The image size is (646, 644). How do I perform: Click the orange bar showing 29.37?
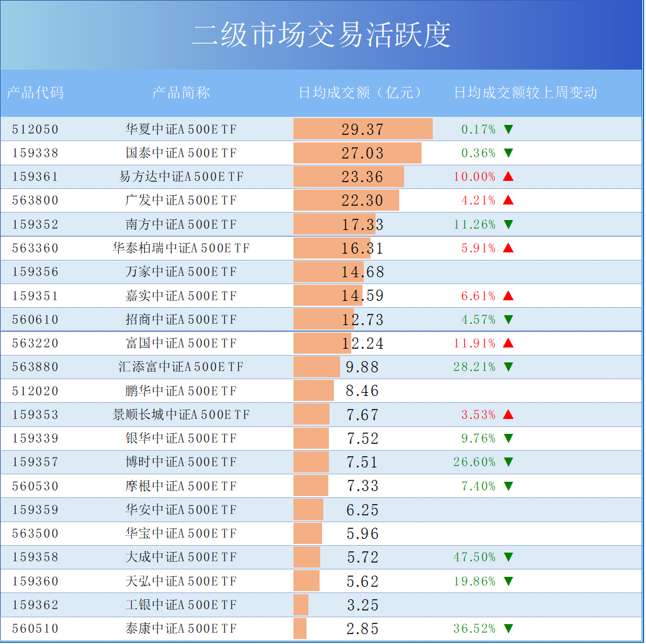click(362, 129)
